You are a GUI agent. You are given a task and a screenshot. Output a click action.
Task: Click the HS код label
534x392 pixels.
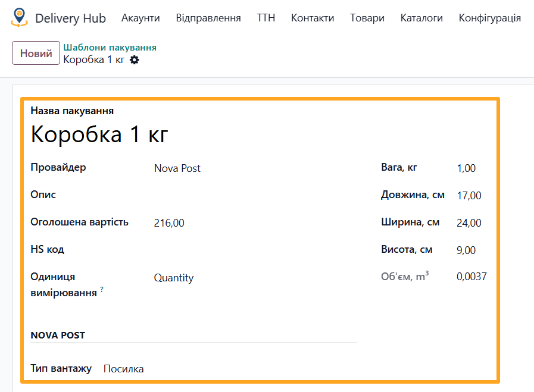pyautogui.click(x=48, y=249)
